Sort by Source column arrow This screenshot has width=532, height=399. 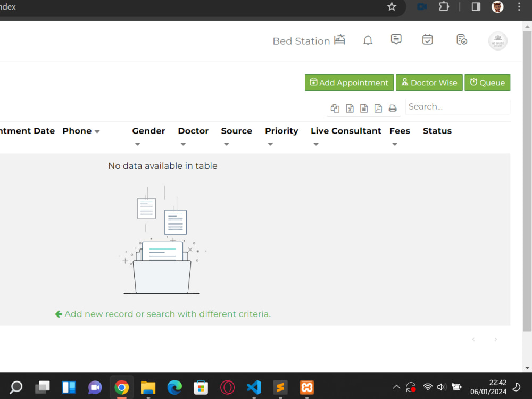[226, 144]
